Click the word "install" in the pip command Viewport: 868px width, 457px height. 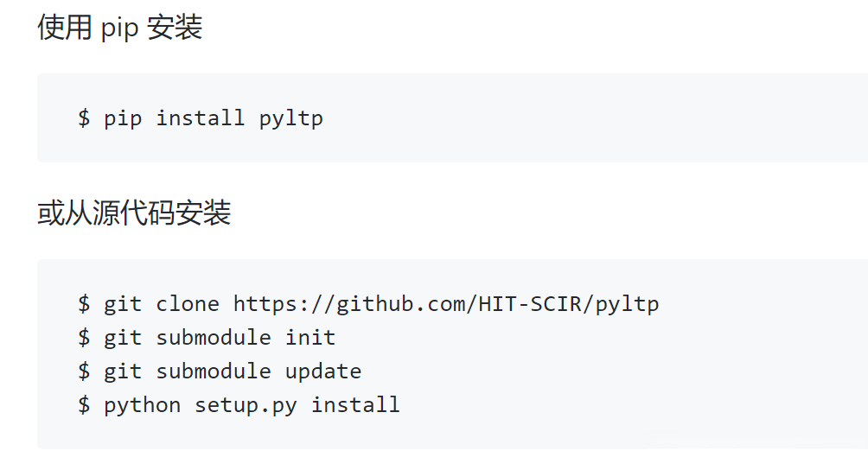201,118
